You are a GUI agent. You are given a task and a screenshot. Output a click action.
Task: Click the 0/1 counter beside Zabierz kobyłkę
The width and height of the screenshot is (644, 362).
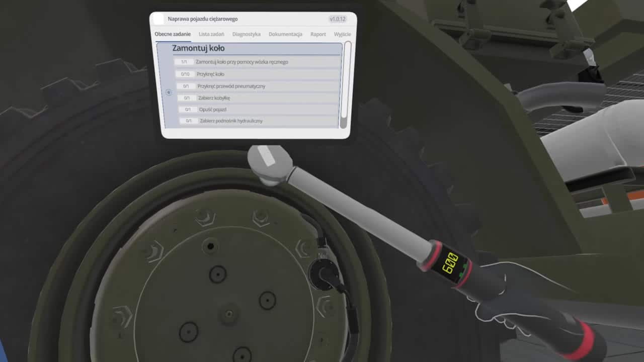pos(187,98)
